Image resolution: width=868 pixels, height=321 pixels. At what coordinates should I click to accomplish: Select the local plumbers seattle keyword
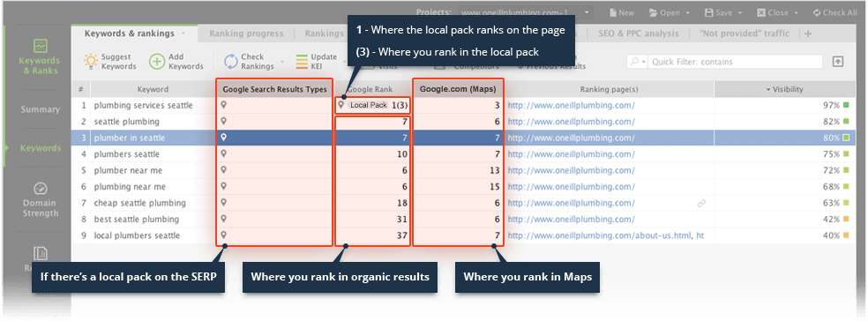click(137, 235)
